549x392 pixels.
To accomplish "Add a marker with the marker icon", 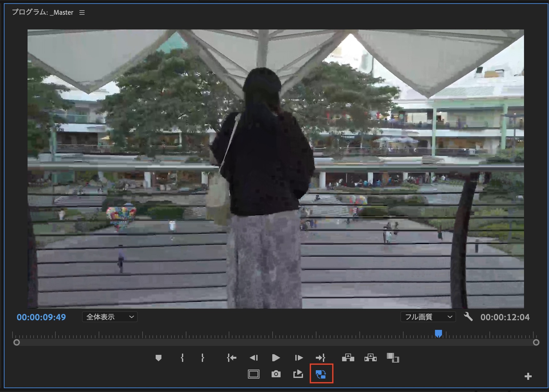I will pyautogui.click(x=158, y=358).
